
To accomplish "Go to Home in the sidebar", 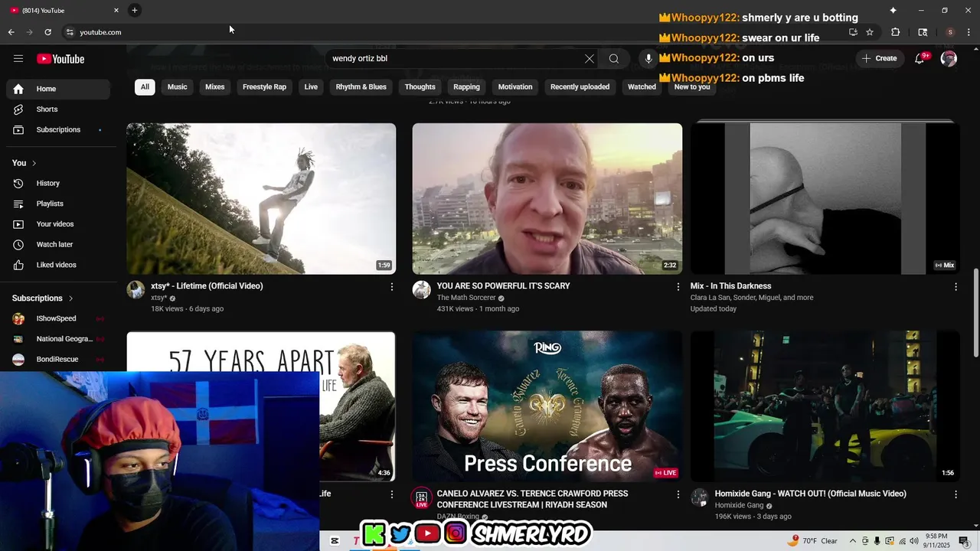I will click(58, 89).
